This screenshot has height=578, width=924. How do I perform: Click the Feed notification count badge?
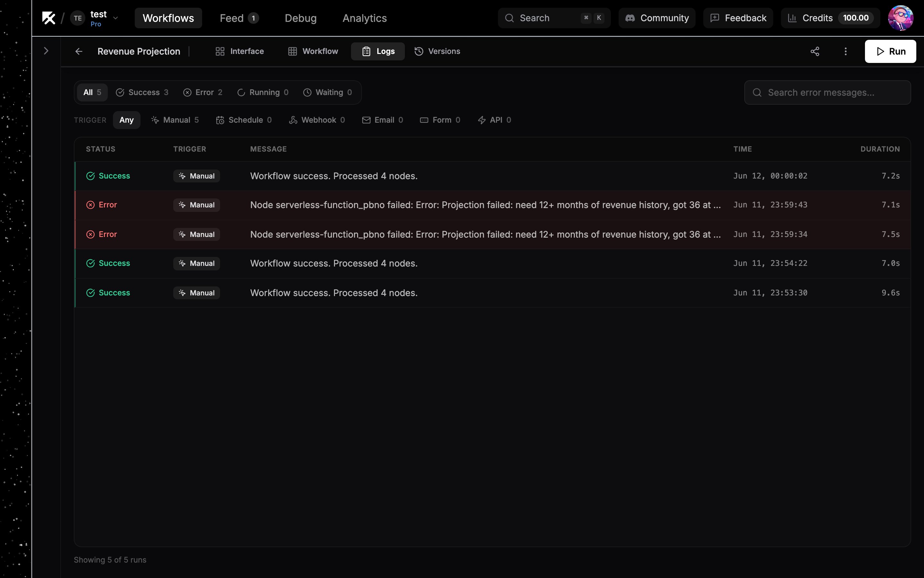pos(253,18)
